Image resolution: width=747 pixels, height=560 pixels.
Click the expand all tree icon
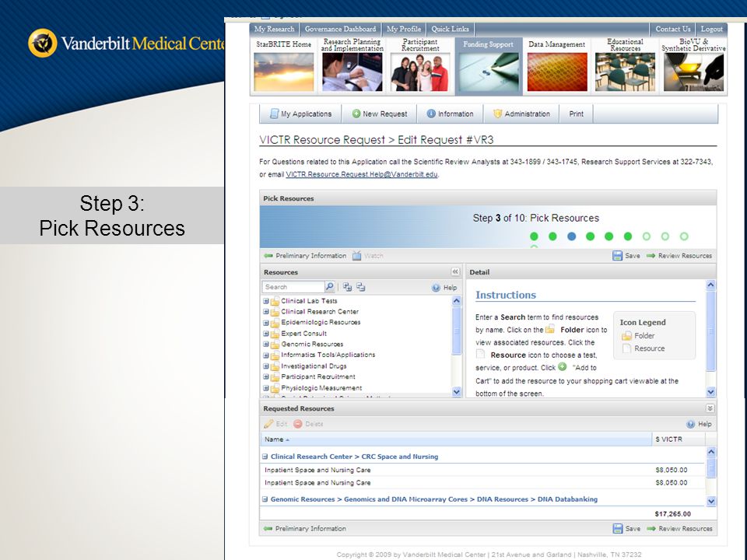(x=347, y=287)
